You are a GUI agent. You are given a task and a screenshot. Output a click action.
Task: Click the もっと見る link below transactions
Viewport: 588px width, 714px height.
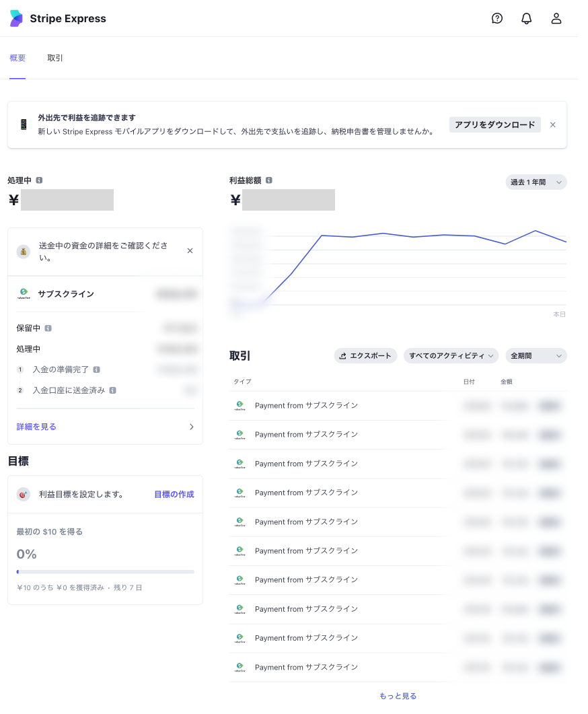[x=398, y=696]
